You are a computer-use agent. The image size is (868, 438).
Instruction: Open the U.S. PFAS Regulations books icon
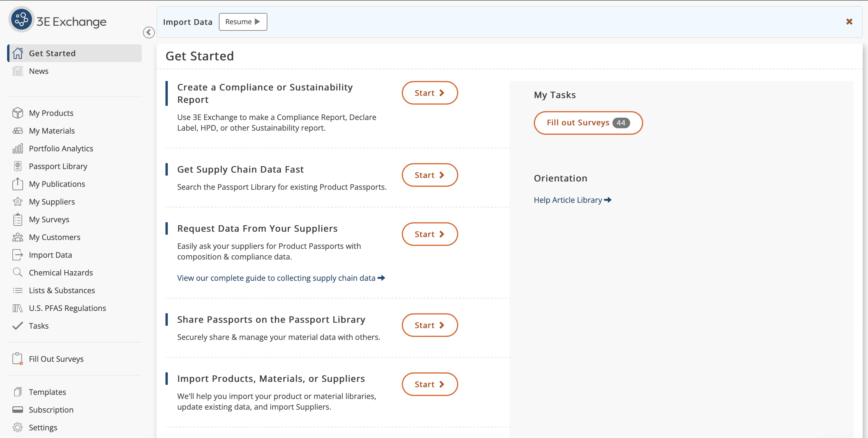17,308
